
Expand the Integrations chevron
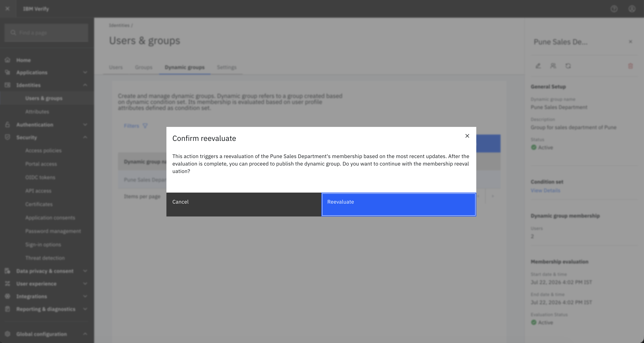85,296
